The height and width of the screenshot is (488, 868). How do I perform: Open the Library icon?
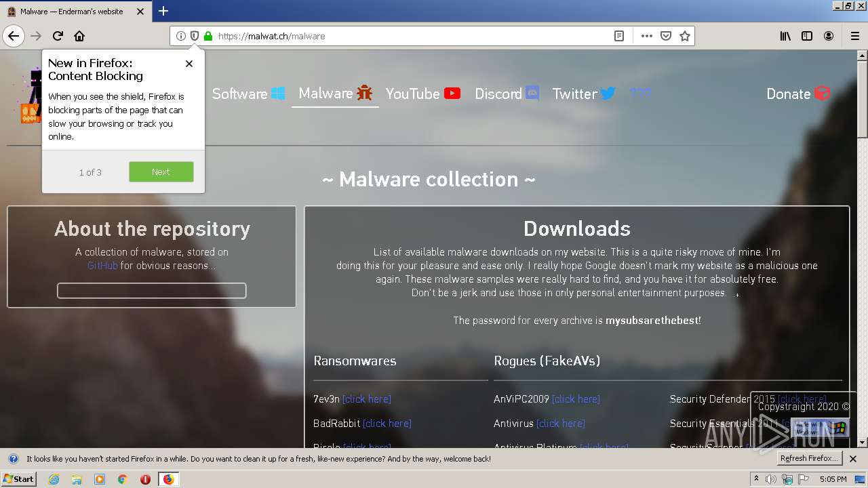785,36
